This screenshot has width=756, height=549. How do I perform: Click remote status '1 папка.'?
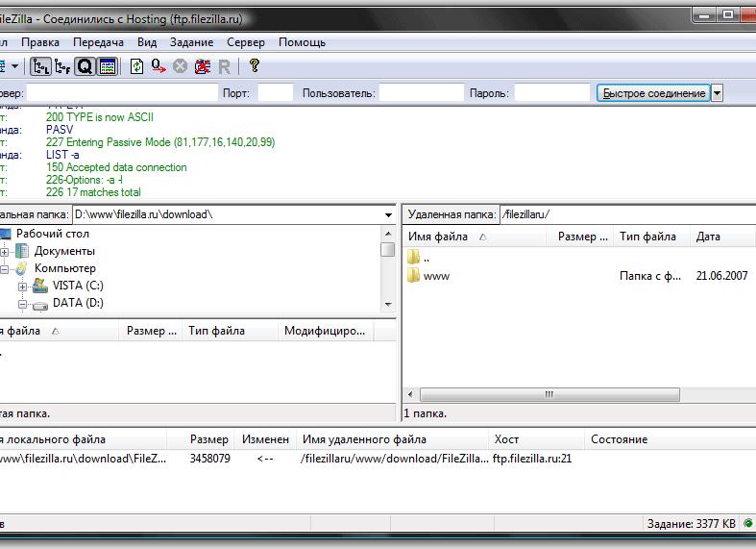[x=426, y=413]
